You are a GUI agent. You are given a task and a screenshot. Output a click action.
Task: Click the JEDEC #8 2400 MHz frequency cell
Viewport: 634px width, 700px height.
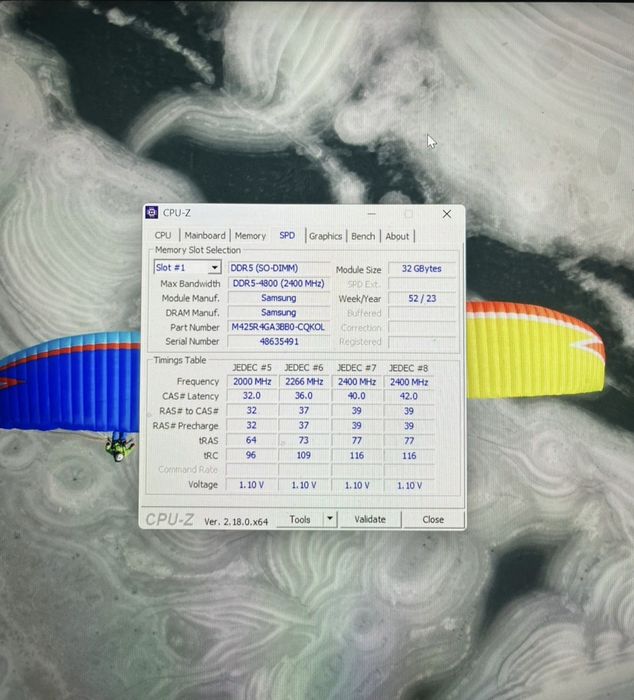409,382
